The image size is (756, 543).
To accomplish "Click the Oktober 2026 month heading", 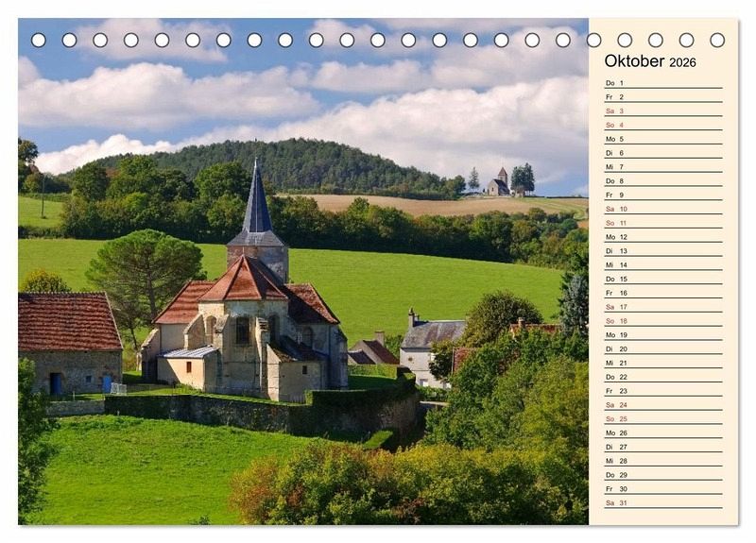I will (x=650, y=61).
